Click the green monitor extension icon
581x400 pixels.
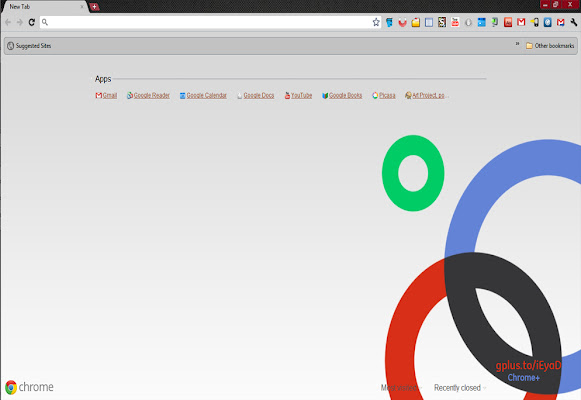coord(495,23)
